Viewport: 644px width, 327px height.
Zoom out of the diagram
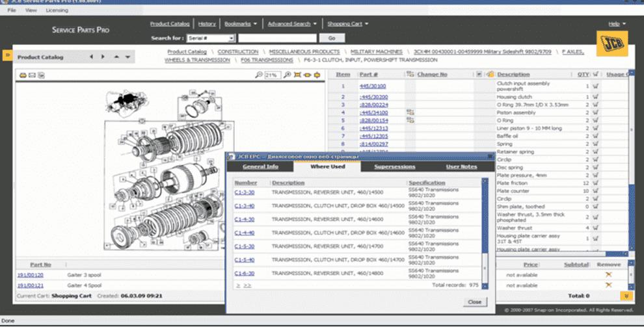coord(259,75)
